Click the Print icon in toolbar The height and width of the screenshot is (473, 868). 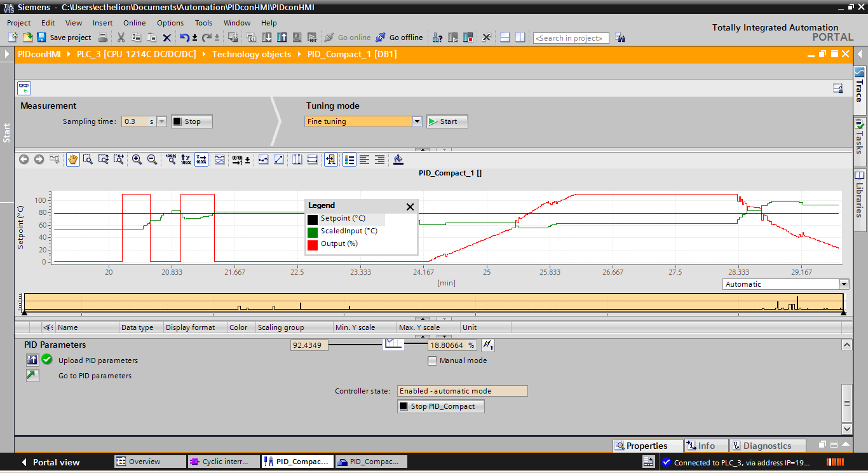(104, 38)
